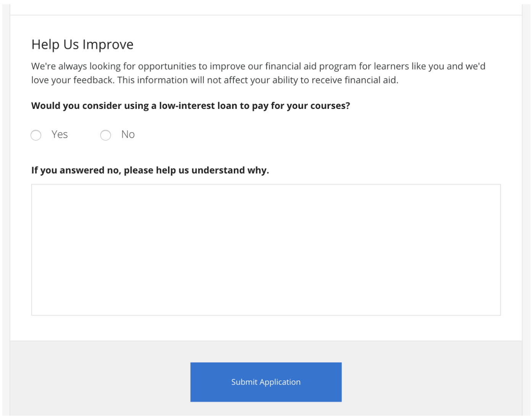Click "If you answered no" prompt label

click(x=150, y=170)
